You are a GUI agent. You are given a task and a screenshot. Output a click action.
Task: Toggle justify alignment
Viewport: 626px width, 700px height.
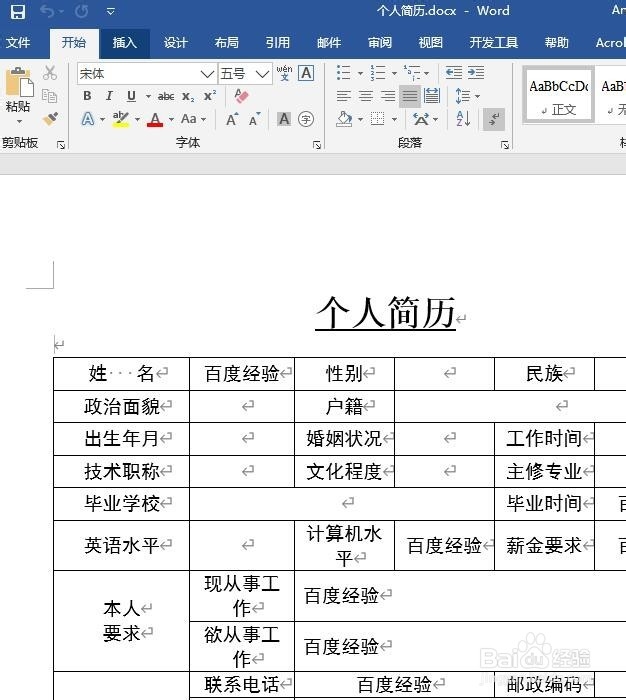409,96
